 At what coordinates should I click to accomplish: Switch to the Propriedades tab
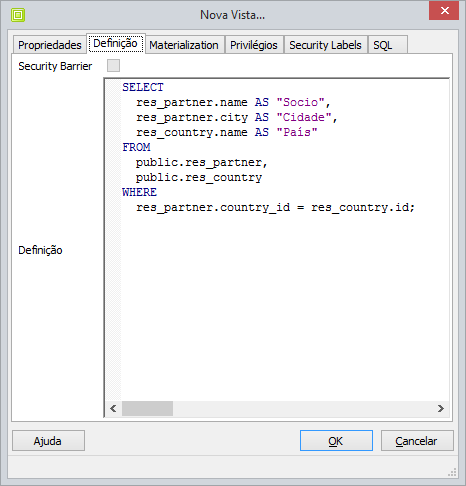coord(50,45)
